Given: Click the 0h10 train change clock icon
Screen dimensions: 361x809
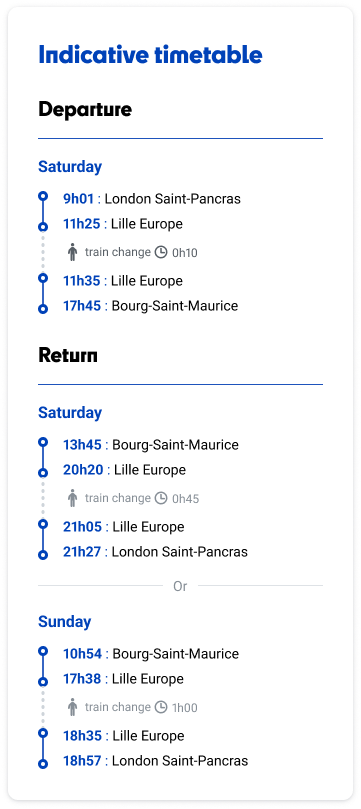Looking at the screenshot, I should coord(161,252).
